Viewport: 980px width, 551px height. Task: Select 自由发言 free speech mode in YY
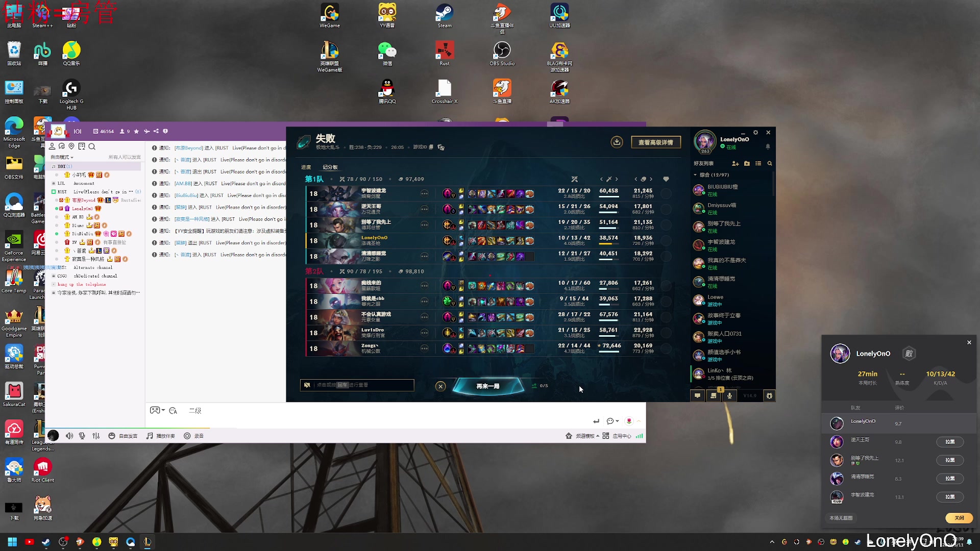(123, 436)
